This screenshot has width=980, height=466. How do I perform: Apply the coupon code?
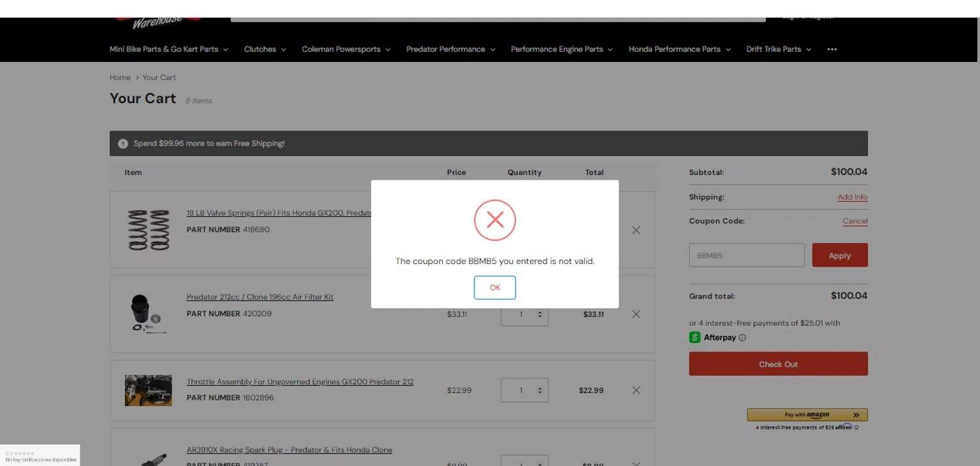[840, 255]
